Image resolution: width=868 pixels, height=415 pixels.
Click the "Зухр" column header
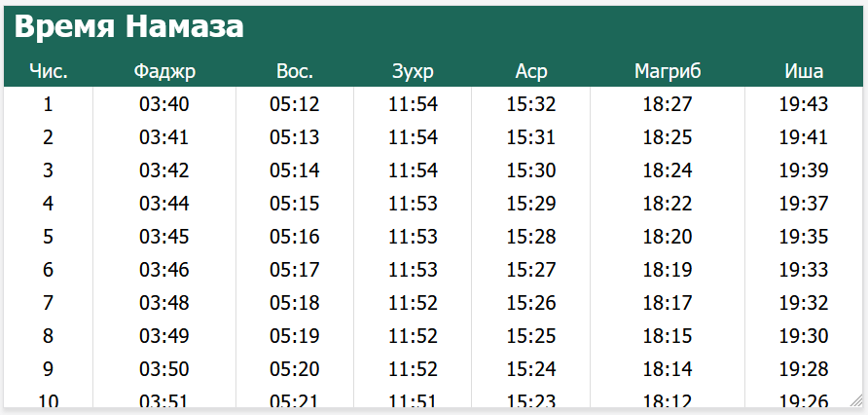pos(413,71)
